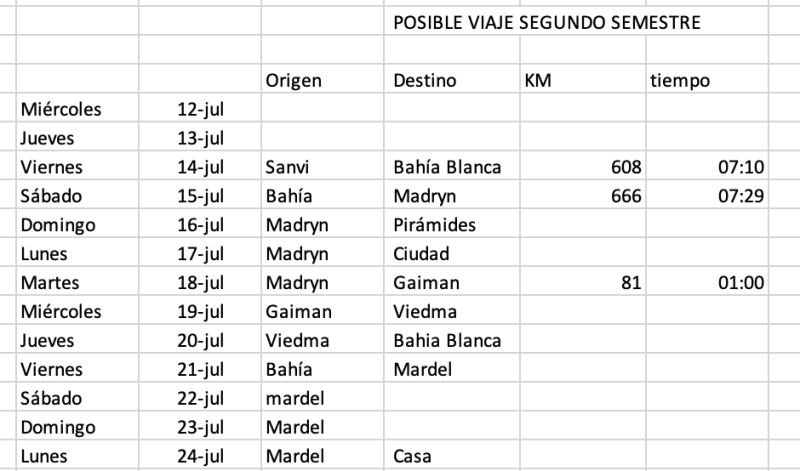The height and width of the screenshot is (471, 800).
Task: Click the tiempo header cell
Action: coord(707,80)
